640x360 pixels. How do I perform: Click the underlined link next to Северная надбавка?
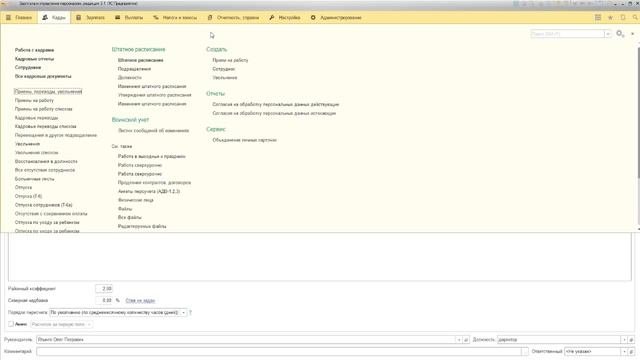click(x=140, y=301)
